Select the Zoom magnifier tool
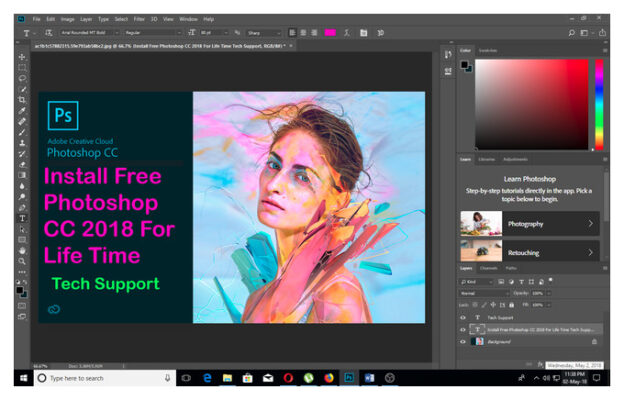 tap(22, 261)
